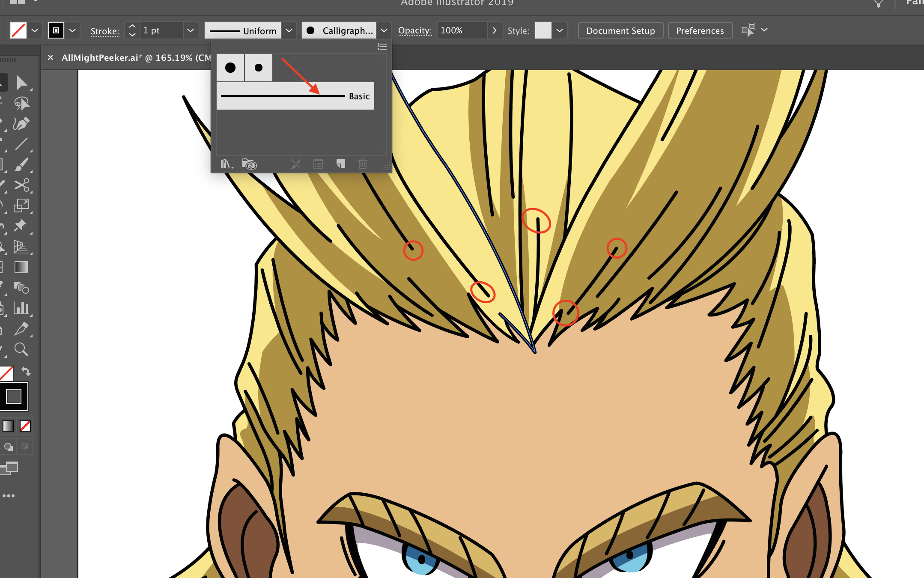Close the AllMightPeeker.ai tab
This screenshot has width=924, height=578.
(x=51, y=57)
